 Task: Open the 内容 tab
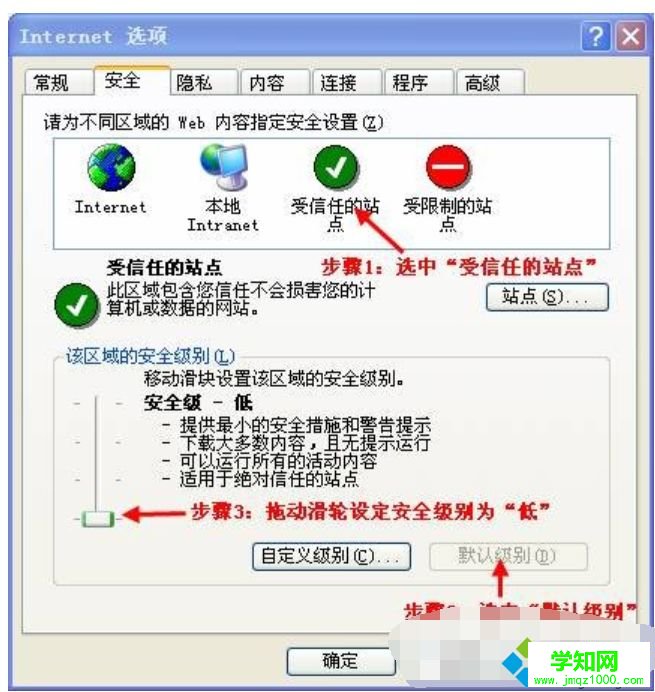coord(275,83)
